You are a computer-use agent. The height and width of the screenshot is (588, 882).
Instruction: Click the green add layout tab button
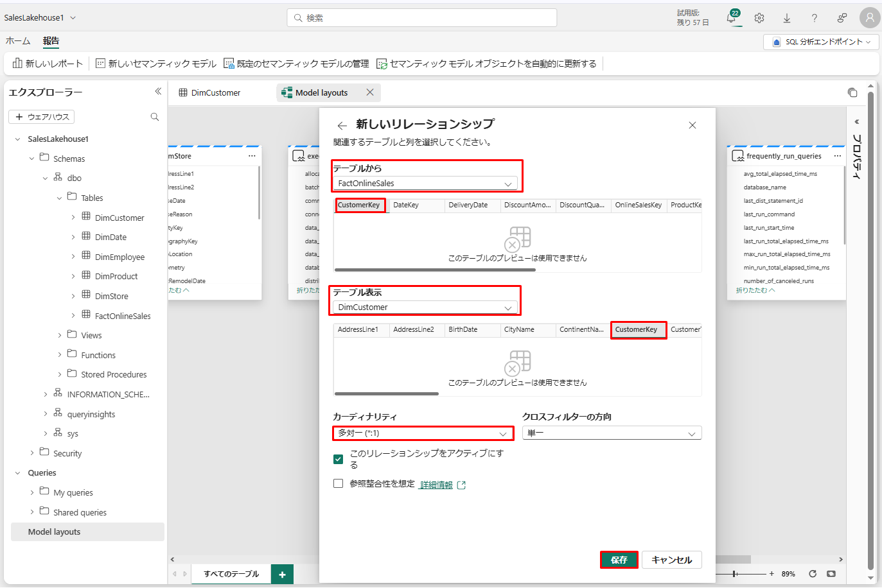click(282, 574)
